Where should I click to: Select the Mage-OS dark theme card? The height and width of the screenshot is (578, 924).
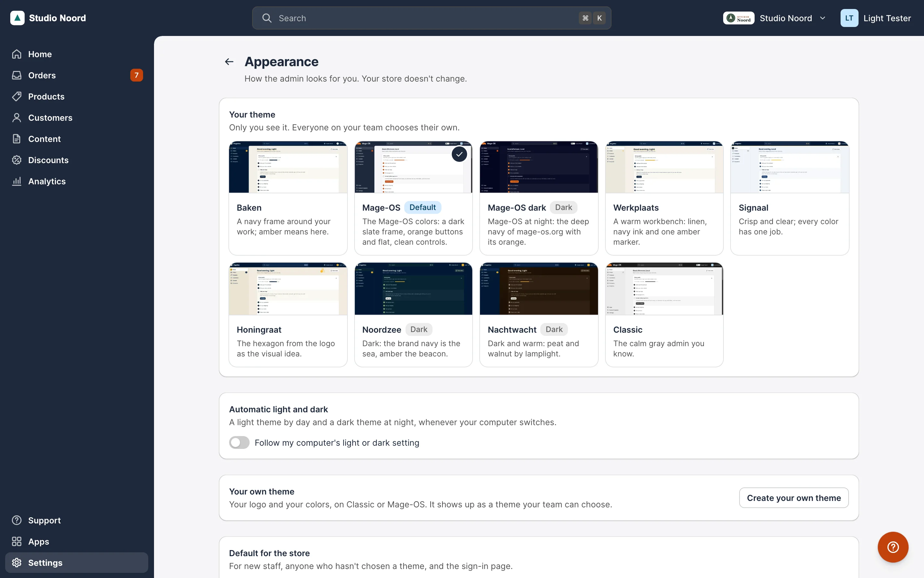click(539, 198)
